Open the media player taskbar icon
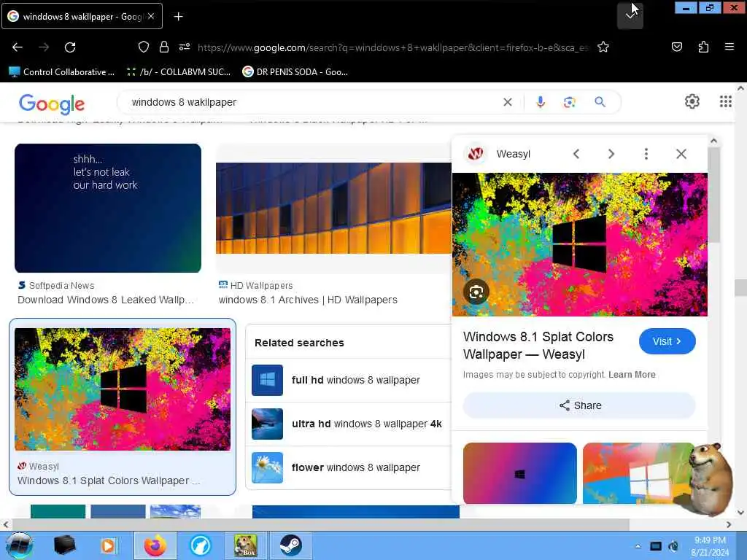 pyautogui.click(x=109, y=545)
